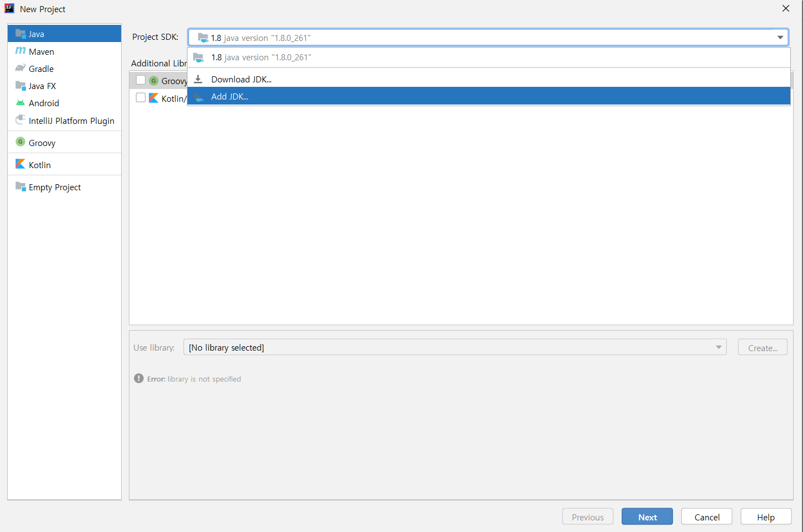
Task: Select Add JDK... from the SDK list
Action: pyautogui.click(x=489, y=96)
